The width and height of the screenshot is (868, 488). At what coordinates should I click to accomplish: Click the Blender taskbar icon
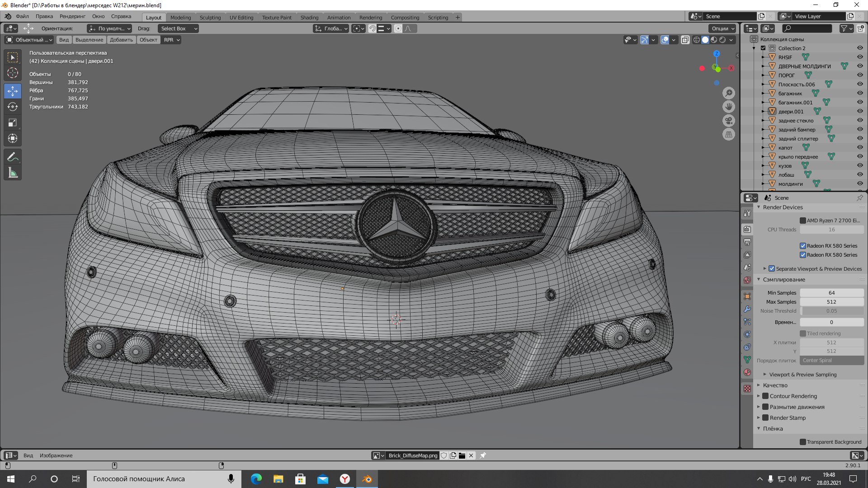pos(367,479)
